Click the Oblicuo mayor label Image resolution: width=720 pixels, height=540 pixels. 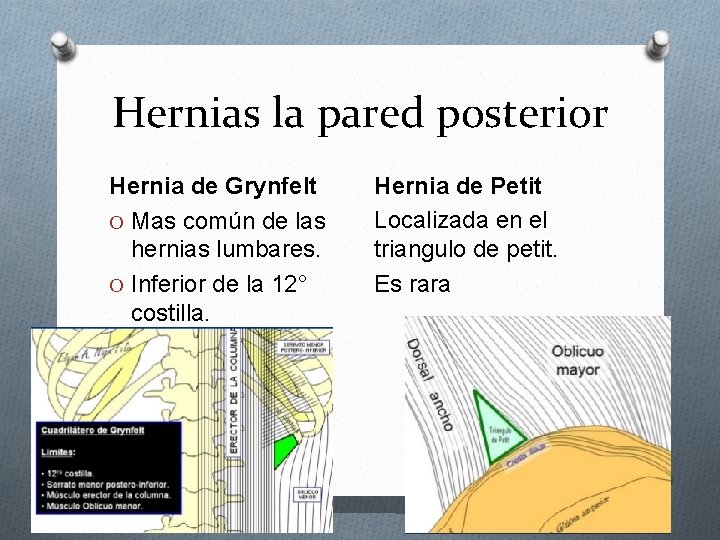point(578,360)
